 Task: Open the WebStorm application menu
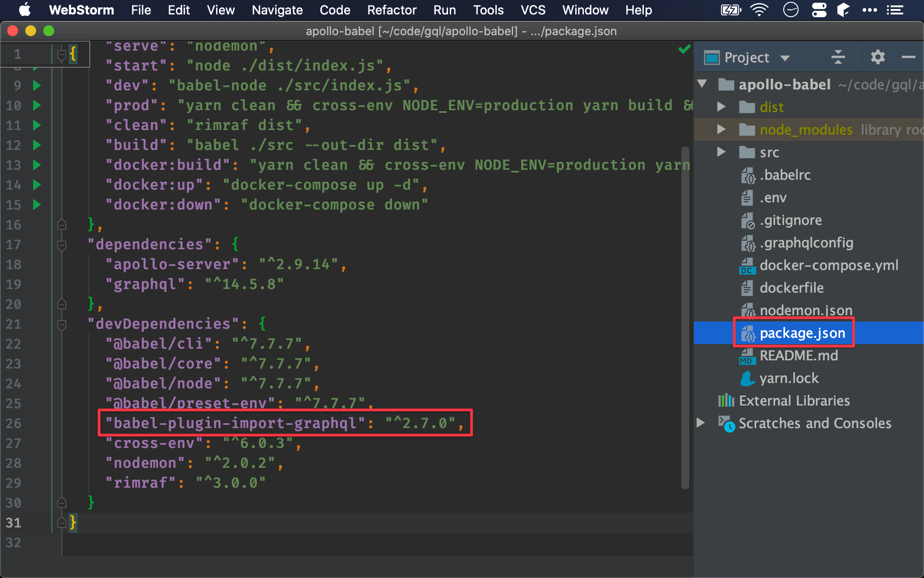click(82, 10)
